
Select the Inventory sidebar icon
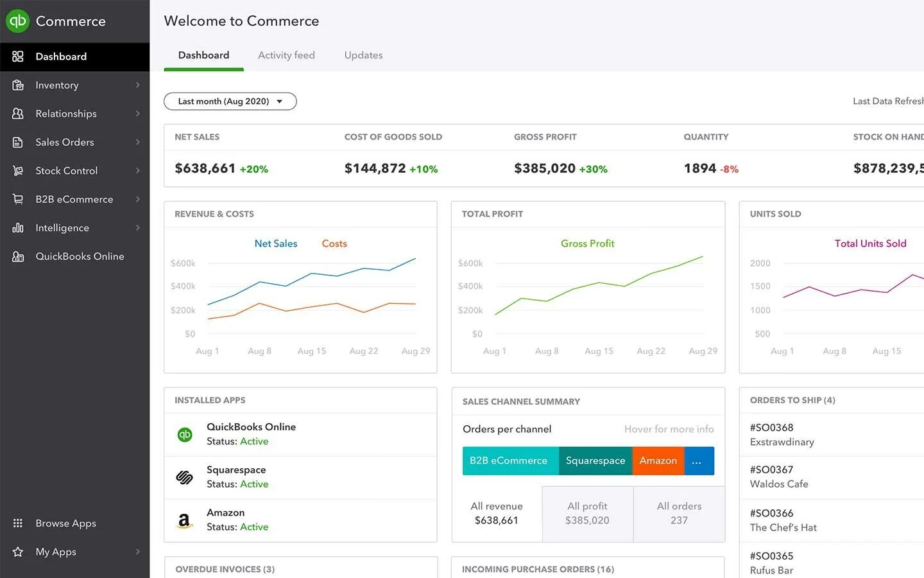point(17,85)
